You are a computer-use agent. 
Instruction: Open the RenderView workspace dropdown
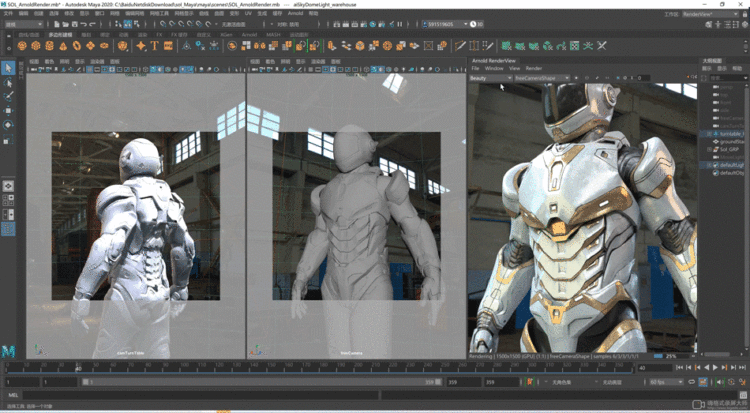point(710,14)
